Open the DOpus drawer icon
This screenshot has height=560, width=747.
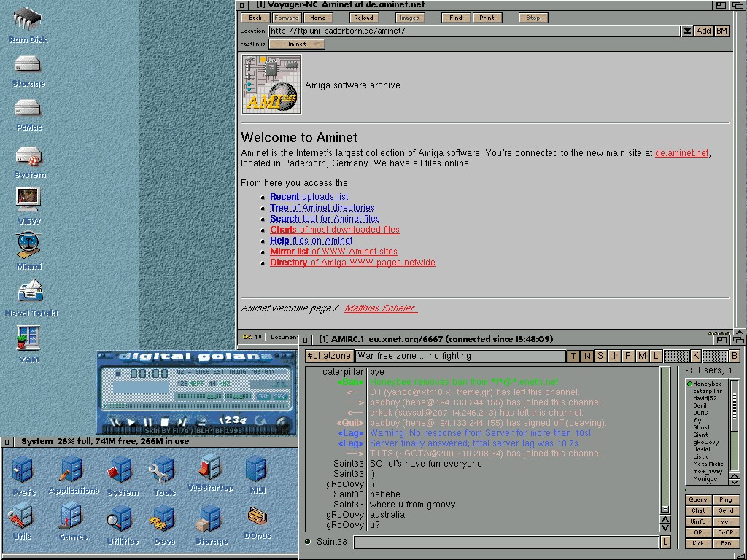pyautogui.click(x=257, y=518)
